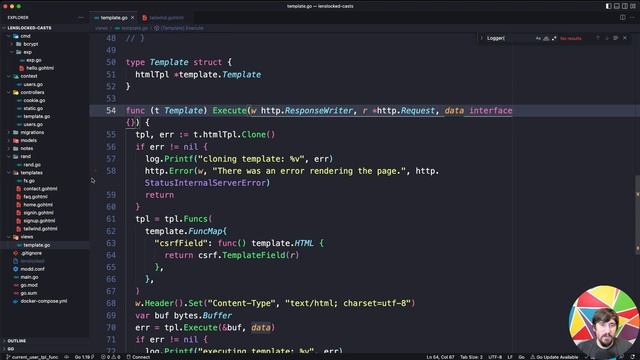Screen dimensions: 640x360
Task: Collapse the exp folder
Action: click(x=27, y=52)
